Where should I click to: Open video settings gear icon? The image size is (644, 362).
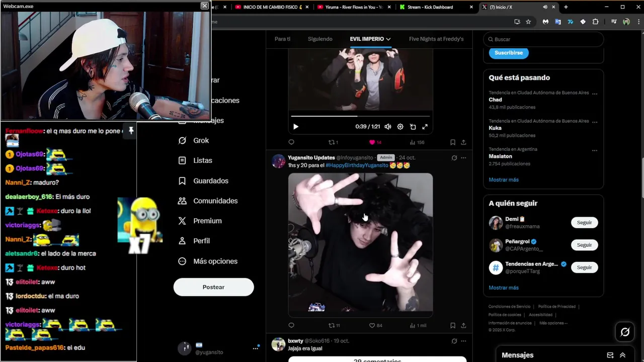click(400, 127)
